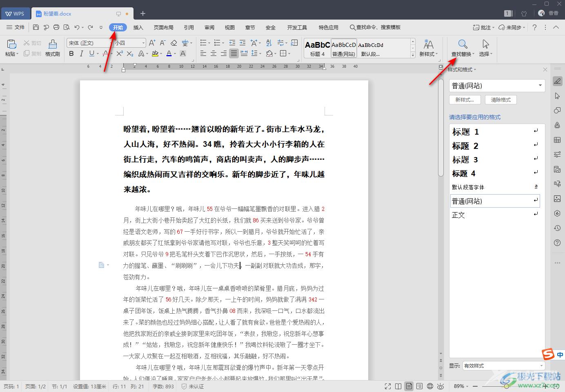Click the zoom slider handle
Viewport: 565px width, 392px height.
[506, 386]
